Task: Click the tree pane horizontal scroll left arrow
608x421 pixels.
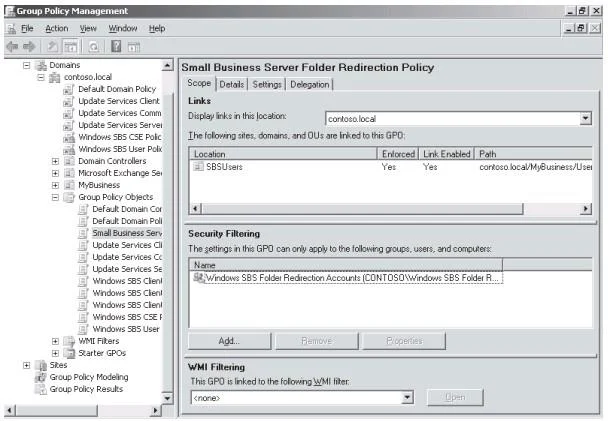Action: coord(10,410)
